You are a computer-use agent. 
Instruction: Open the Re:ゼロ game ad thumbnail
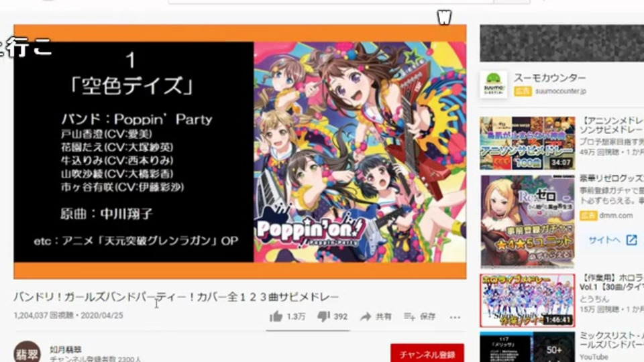click(527, 222)
